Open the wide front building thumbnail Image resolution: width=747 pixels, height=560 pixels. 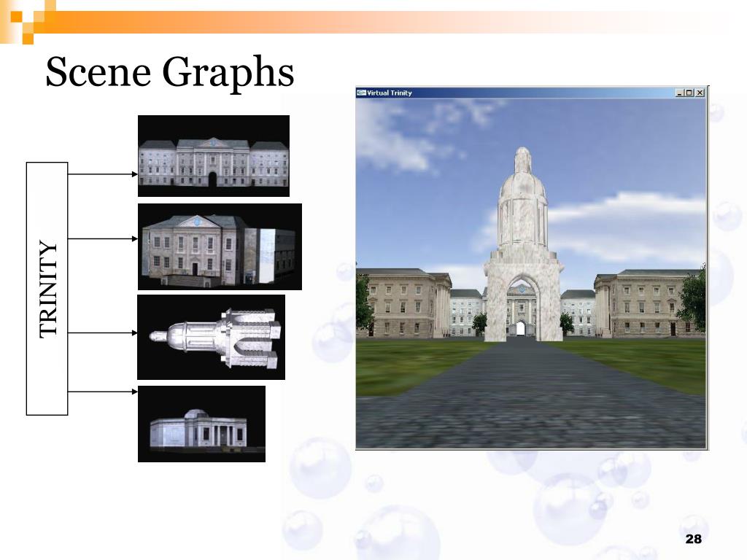[214, 156]
